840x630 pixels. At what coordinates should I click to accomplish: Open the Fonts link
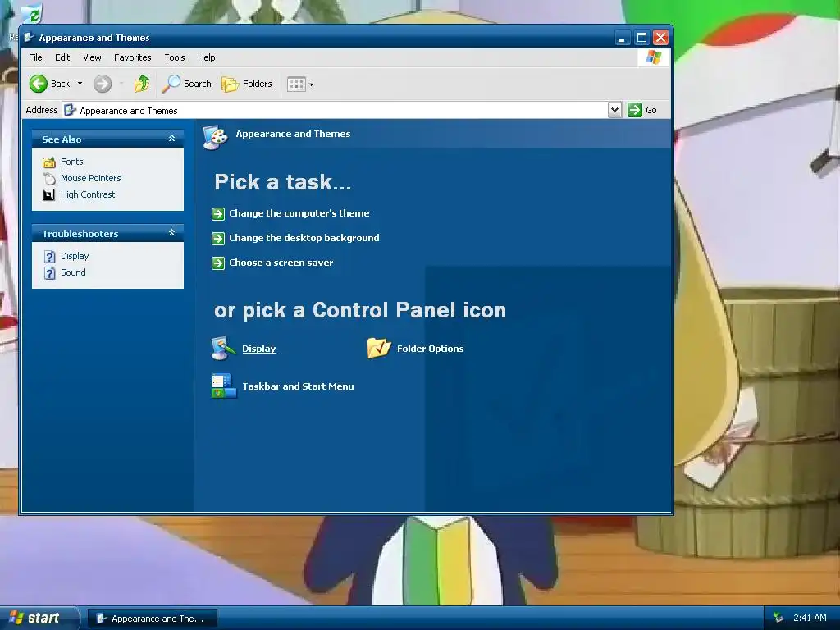[72, 162]
